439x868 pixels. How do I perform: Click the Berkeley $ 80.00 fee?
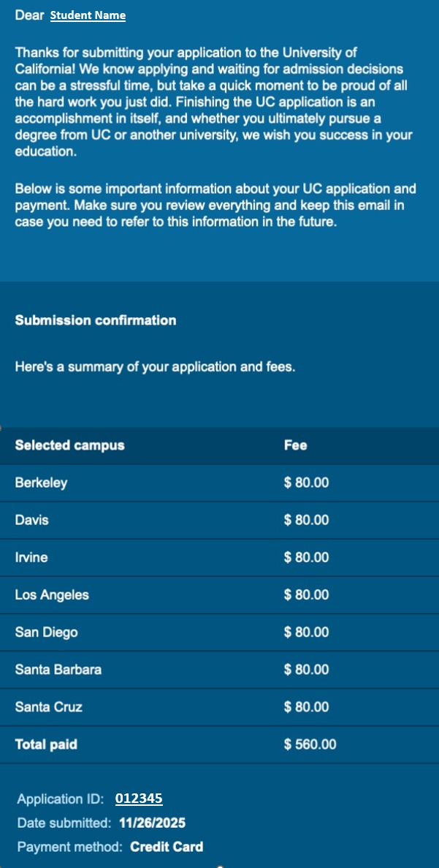click(x=306, y=483)
